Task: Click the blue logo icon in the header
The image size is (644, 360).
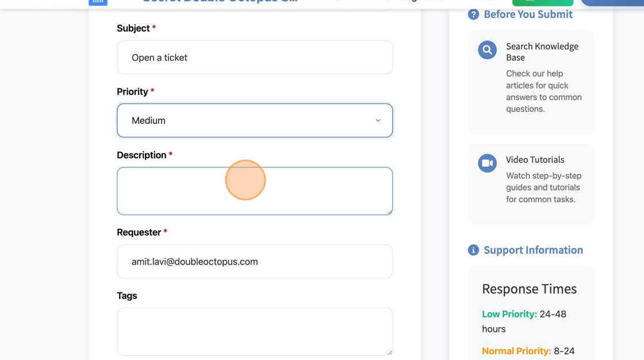Action: 98,2
